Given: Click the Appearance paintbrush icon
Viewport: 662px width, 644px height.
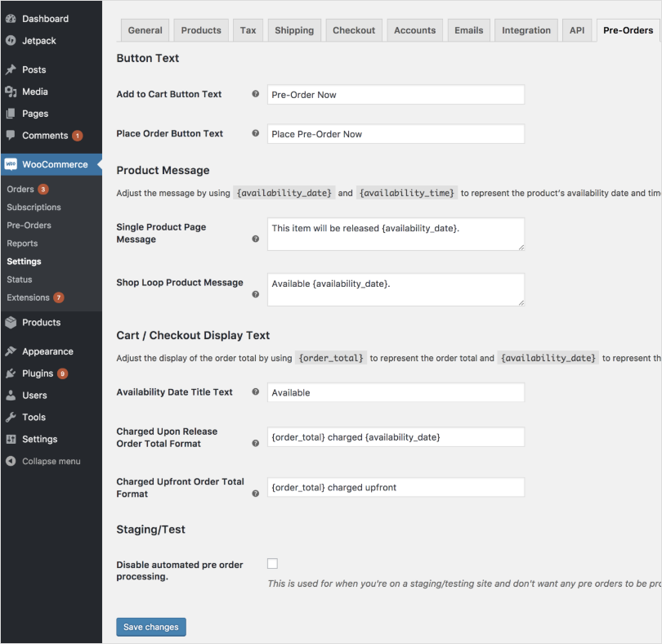Looking at the screenshot, I should [11, 351].
